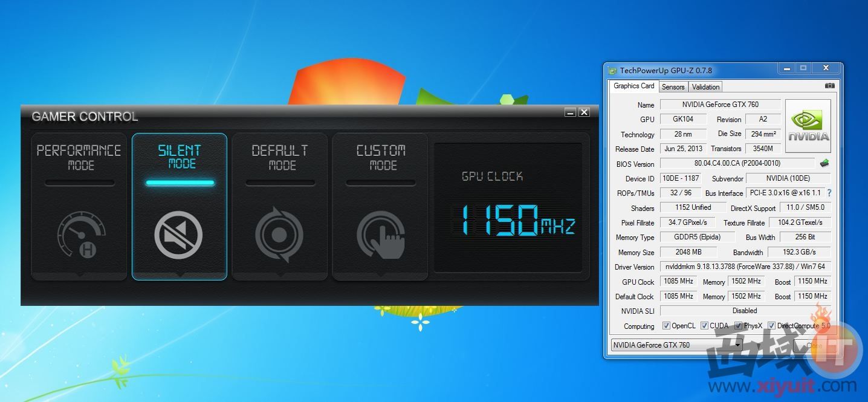Minimize the GPU-Z window
This screenshot has height=402, width=868.
click(x=786, y=68)
